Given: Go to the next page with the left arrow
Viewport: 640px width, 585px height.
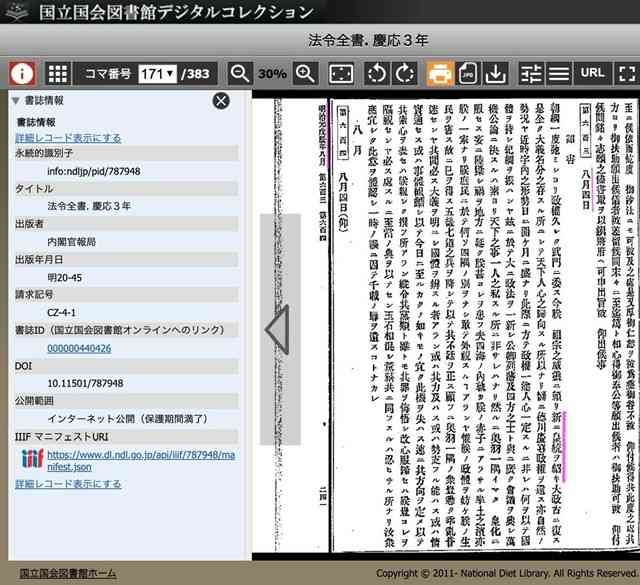Looking at the screenshot, I should pyautogui.click(x=278, y=330).
